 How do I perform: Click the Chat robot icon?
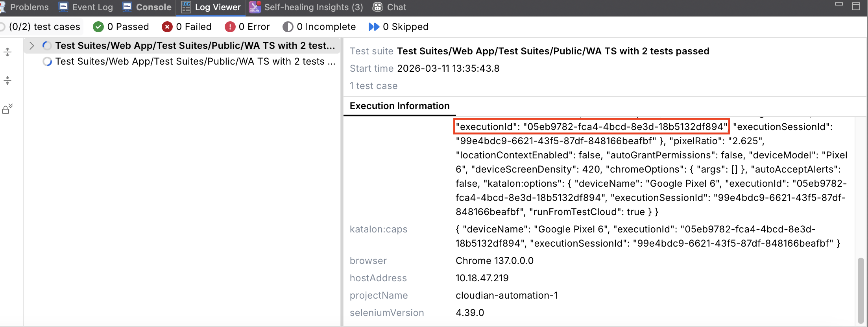click(x=378, y=7)
